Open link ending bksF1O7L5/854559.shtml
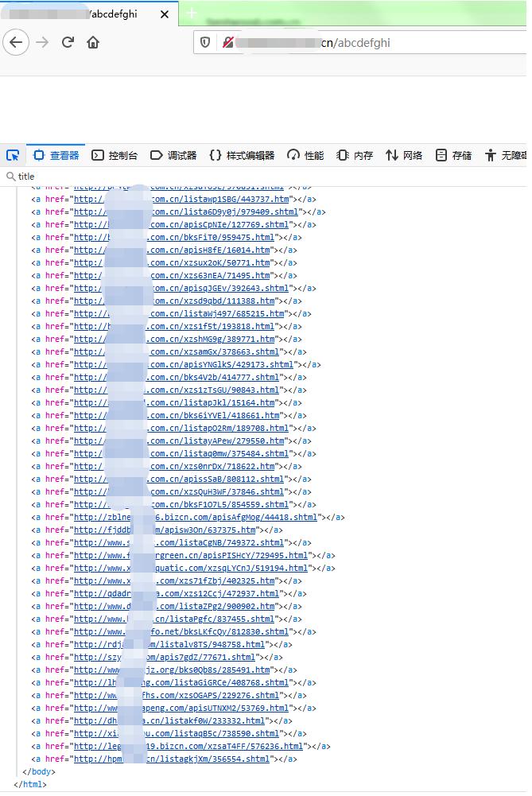 click(181, 504)
